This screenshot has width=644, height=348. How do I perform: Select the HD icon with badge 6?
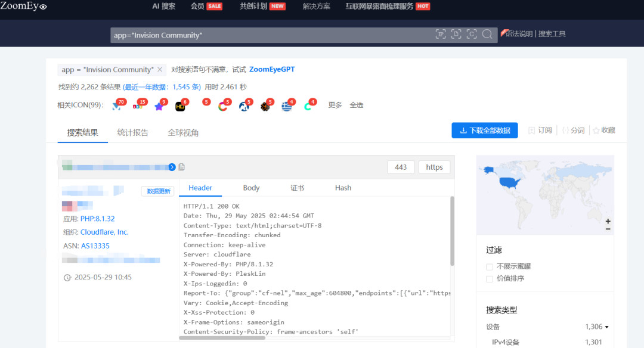point(180,106)
